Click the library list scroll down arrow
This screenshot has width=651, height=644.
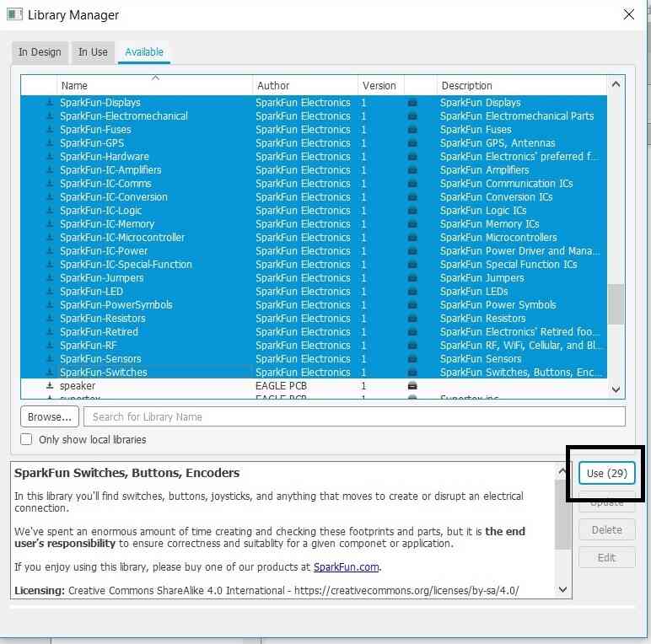pyautogui.click(x=616, y=389)
